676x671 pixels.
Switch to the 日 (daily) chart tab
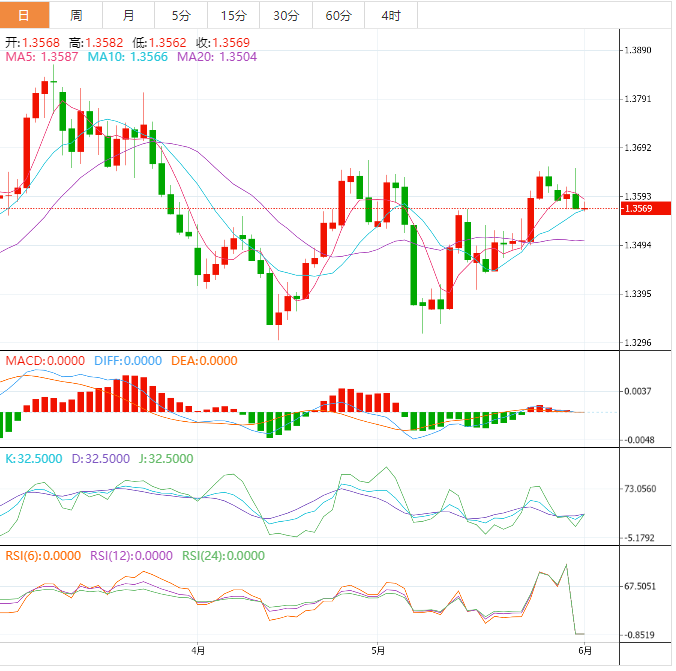point(25,15)
